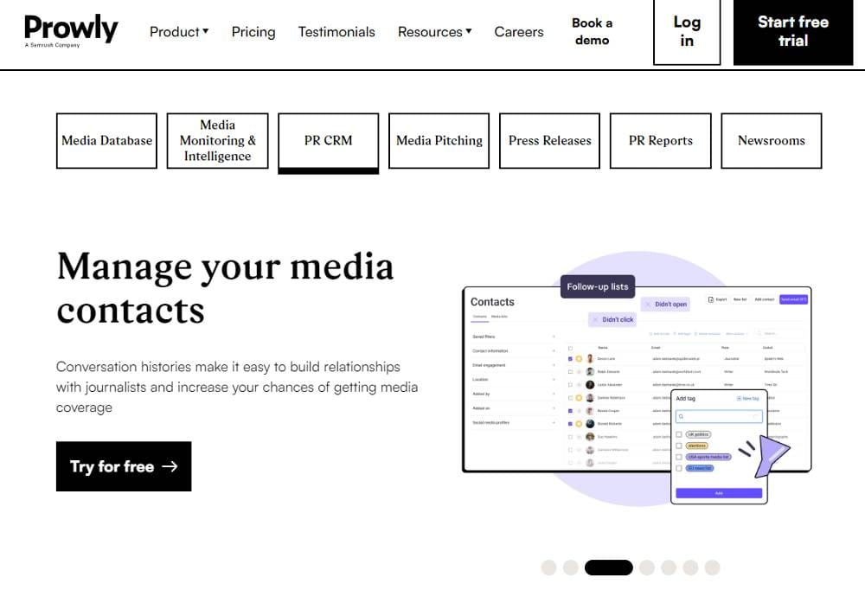Click Ralph Edwards' profile avatar

tap(589, 372)
